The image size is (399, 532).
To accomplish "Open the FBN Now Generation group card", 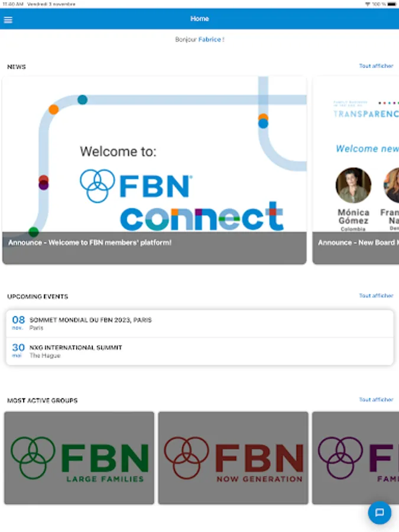I will [233, 458].
